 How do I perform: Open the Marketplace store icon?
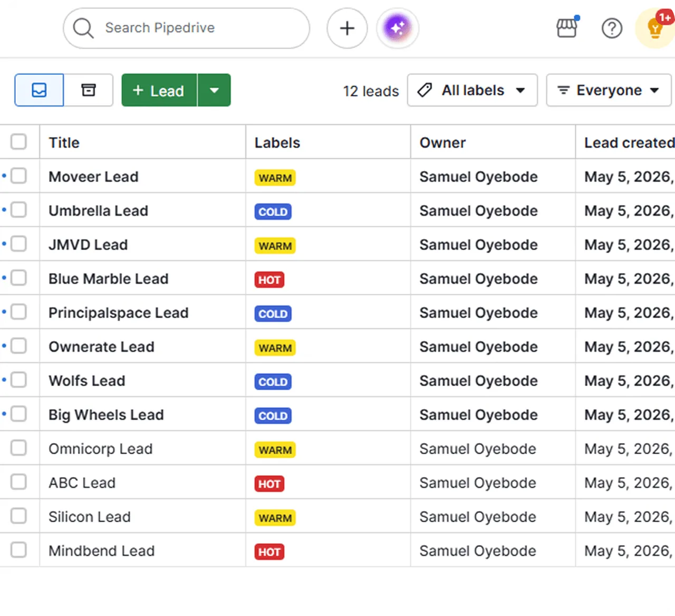point(567,27)
